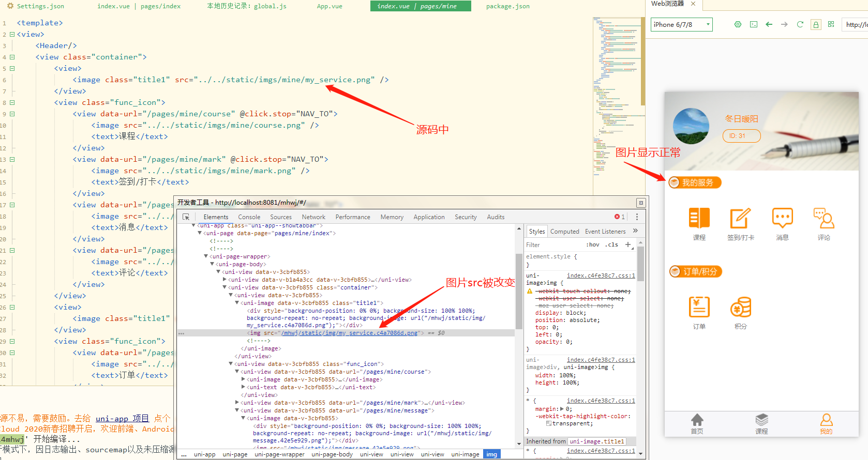This screenshot has width=868, height=460.
Task: Tap the 订单 order icon in app
Action: point(699,308)
